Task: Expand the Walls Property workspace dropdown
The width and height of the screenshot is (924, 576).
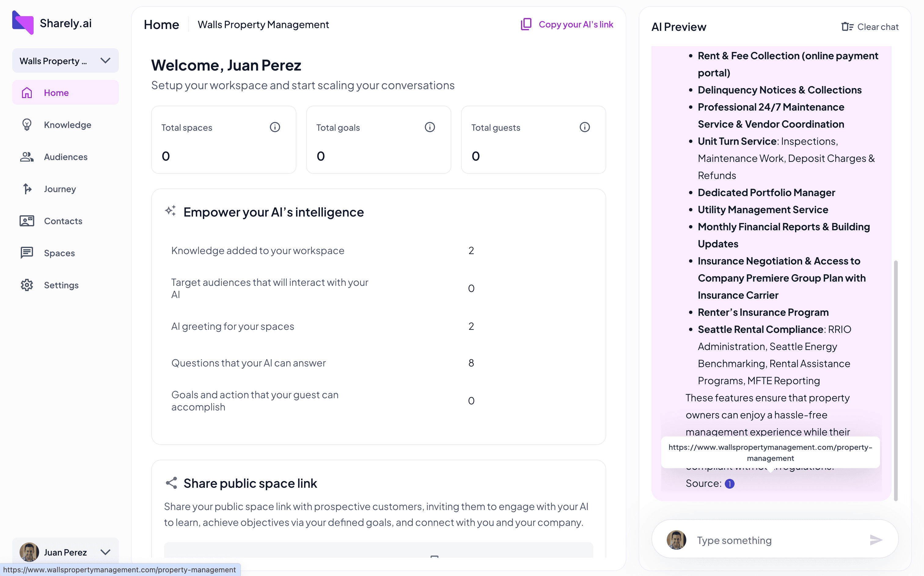Action: [x=105, y=60]
